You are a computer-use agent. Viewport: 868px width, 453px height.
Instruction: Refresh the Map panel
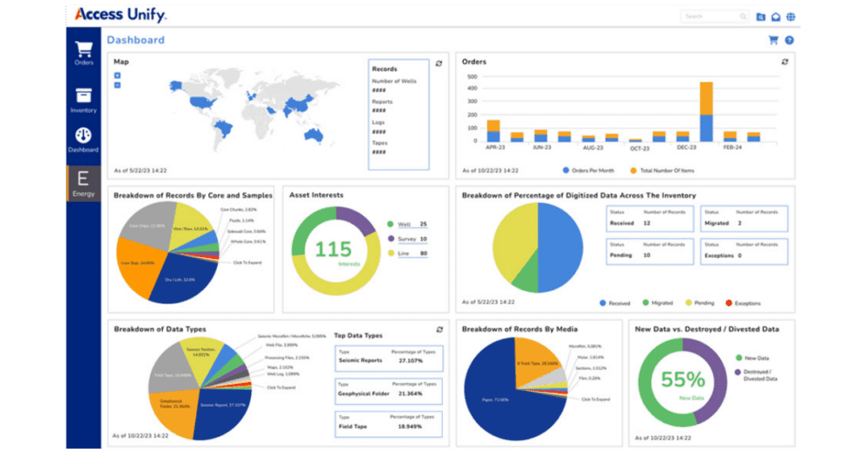439,63
